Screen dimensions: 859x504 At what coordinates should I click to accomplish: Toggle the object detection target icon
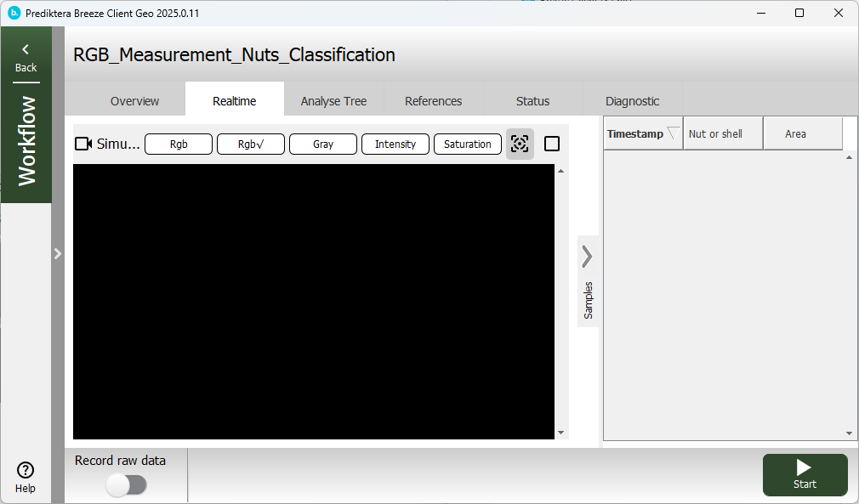point(520,144)
